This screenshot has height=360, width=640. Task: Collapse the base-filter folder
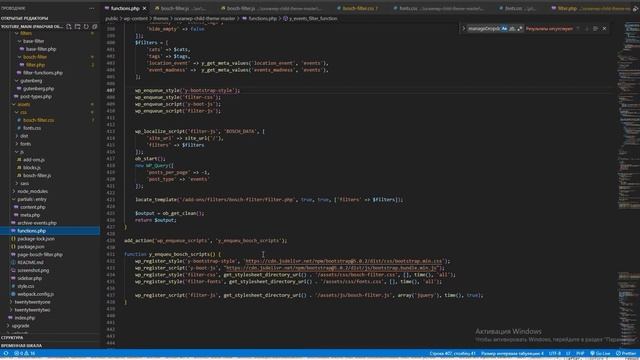[31, 41]
